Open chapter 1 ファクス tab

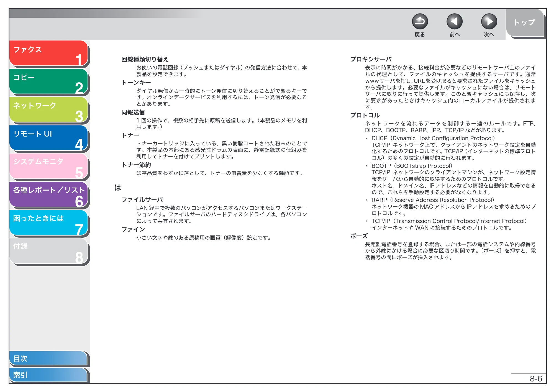click(x=48, y=53)
